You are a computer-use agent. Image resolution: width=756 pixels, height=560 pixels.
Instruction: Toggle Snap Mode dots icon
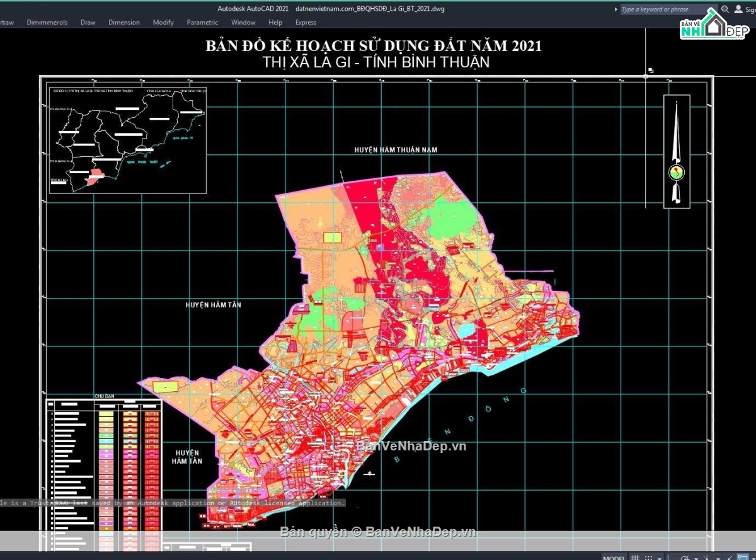(x=648, y=558)
